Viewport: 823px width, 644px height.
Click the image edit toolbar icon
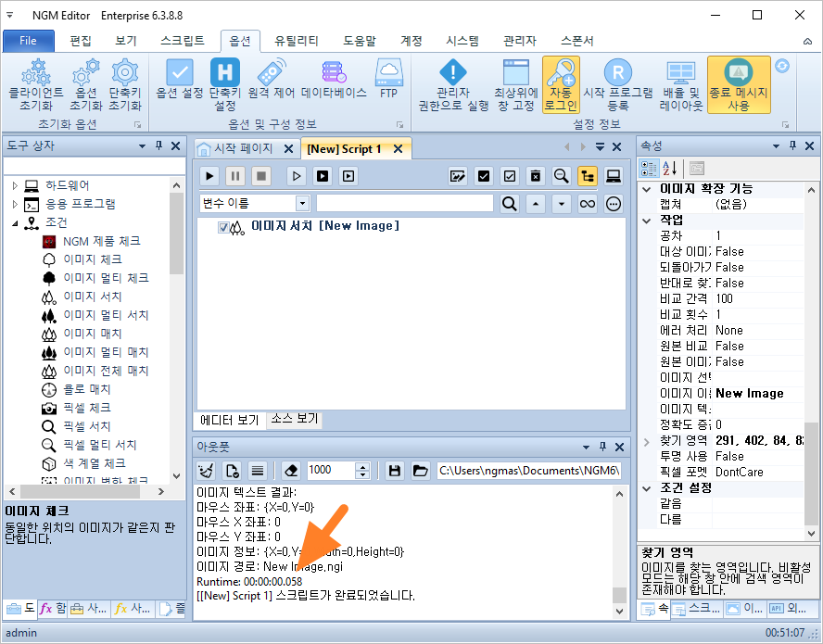pyautogui.click(x=458, y=176)
